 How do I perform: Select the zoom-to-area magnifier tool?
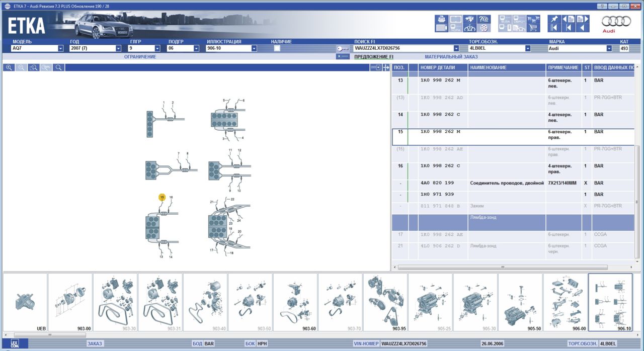click(34, 67)
